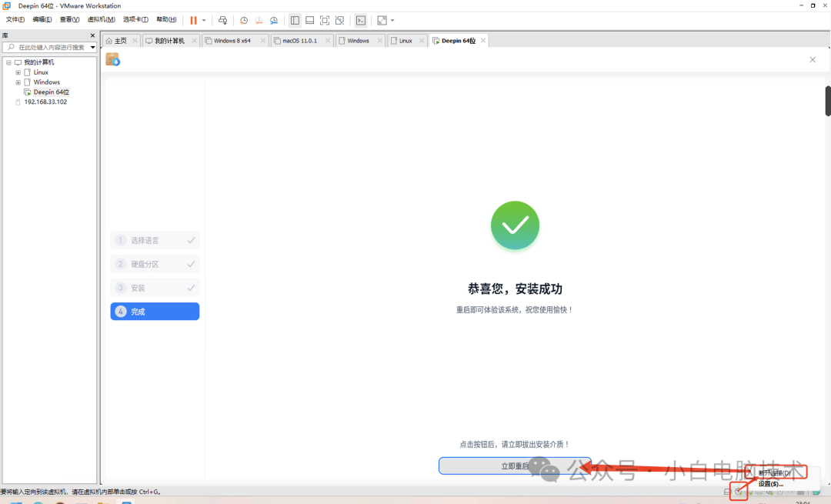Enter full screen mode
The image size is (831, 504).
click(x=324, y=20)
